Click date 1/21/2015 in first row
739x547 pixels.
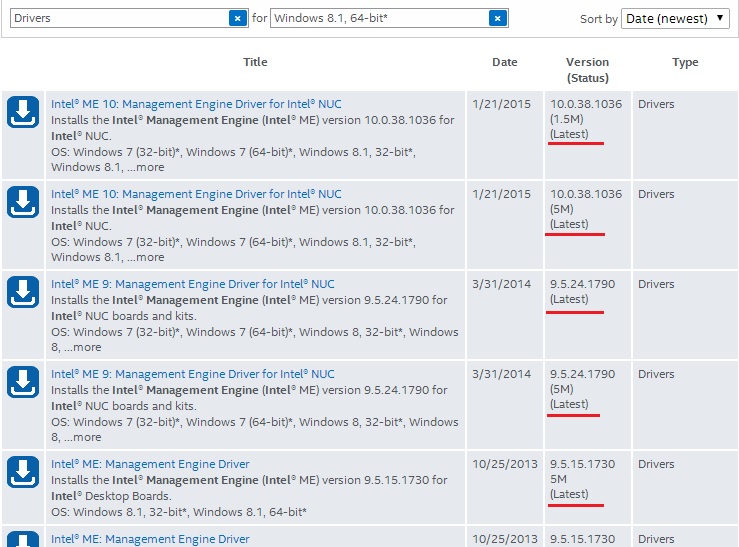coord(501,104)
